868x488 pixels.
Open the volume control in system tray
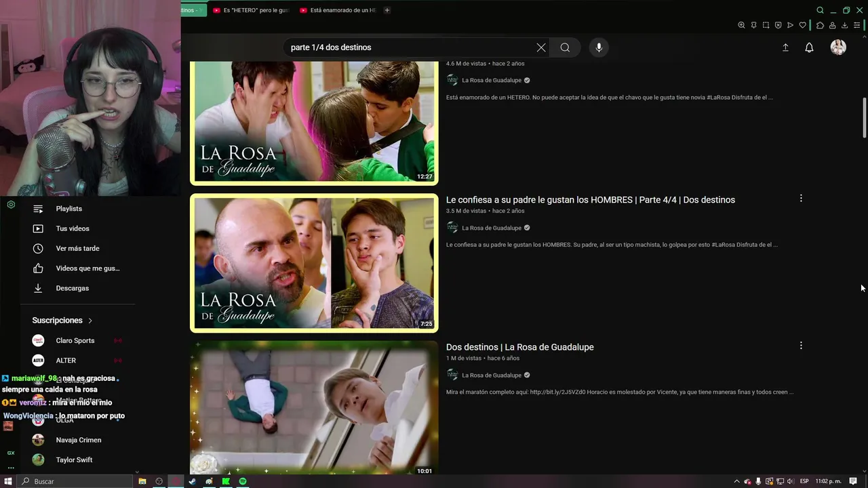[790, 481]
